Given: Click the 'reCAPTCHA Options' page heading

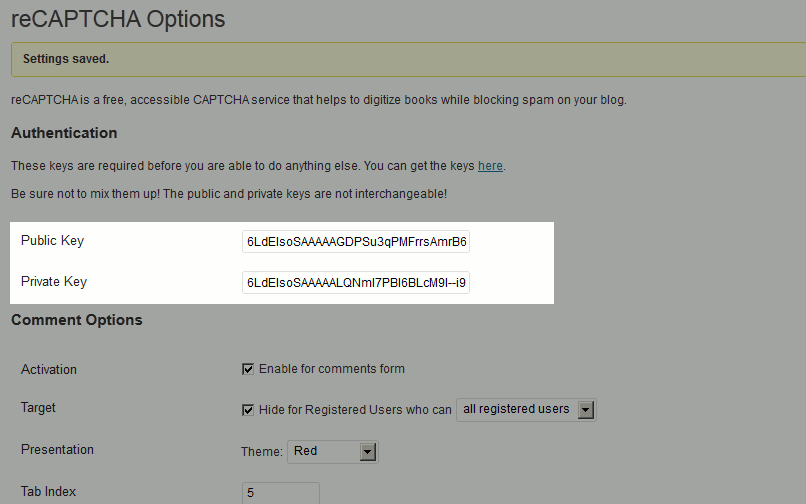Looking at the screenshot, I should (x=118, y=19).
